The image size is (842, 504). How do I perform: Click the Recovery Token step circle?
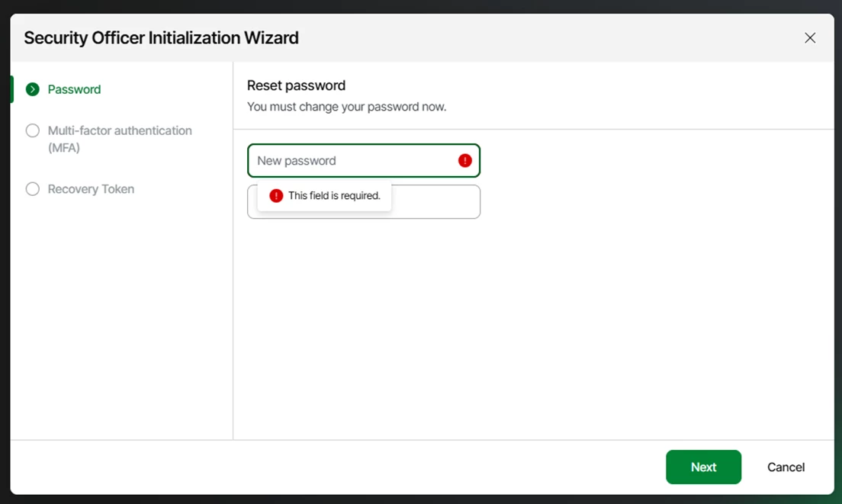pyautogui.click(x=32, y=189)
